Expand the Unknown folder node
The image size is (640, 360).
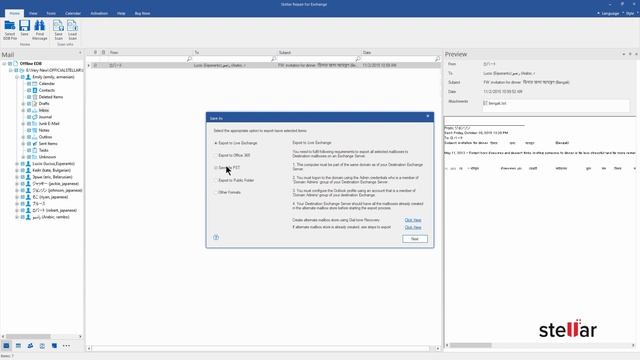point(23,157)
